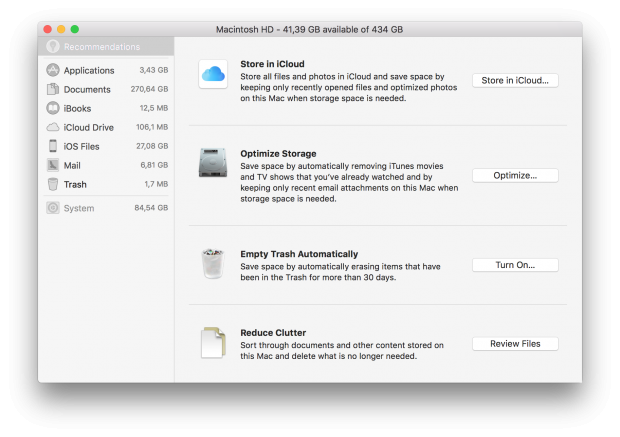
Task: Open Review Files for Reduce Clutter
Action: click(x=515, y=344)
